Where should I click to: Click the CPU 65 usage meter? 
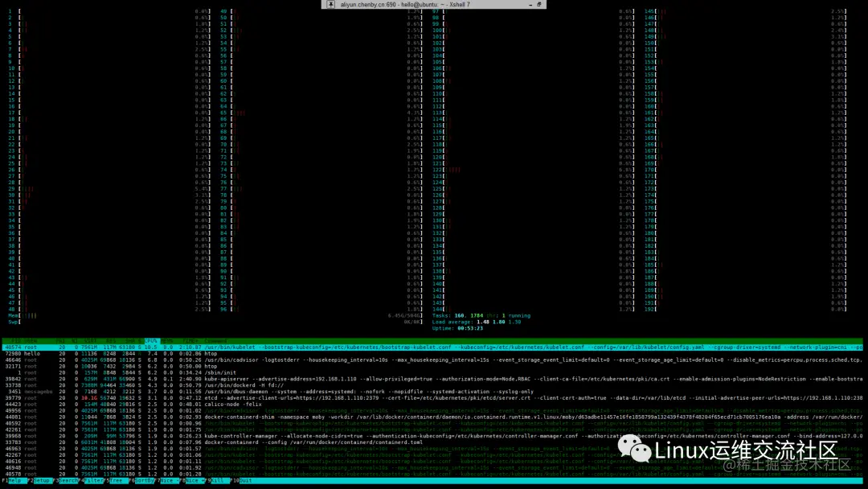coord(321,113)
